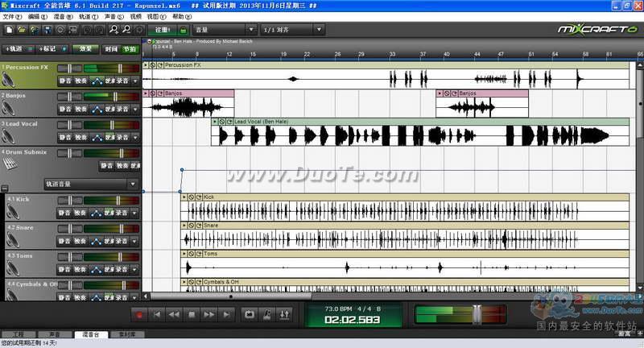
Task: Mute the Banjos track
Action: point(65,110)
